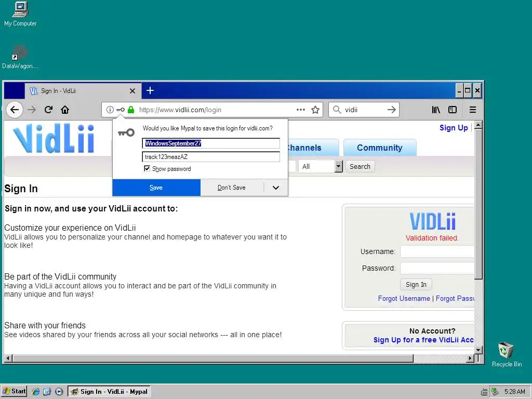Select the Sign In - VidLii tab
Screen dimensions: 532x399
click(83, 91)
